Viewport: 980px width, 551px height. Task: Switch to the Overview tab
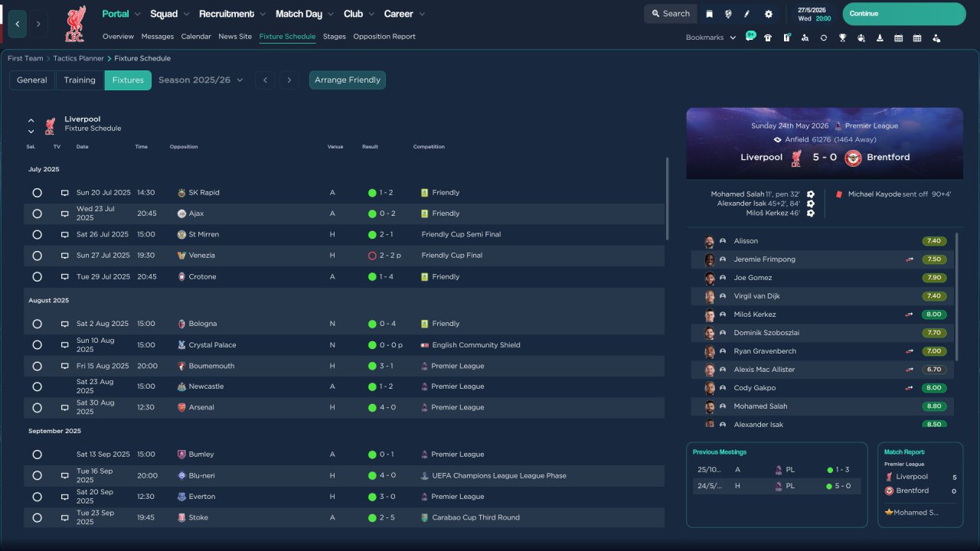pos(118,37)
